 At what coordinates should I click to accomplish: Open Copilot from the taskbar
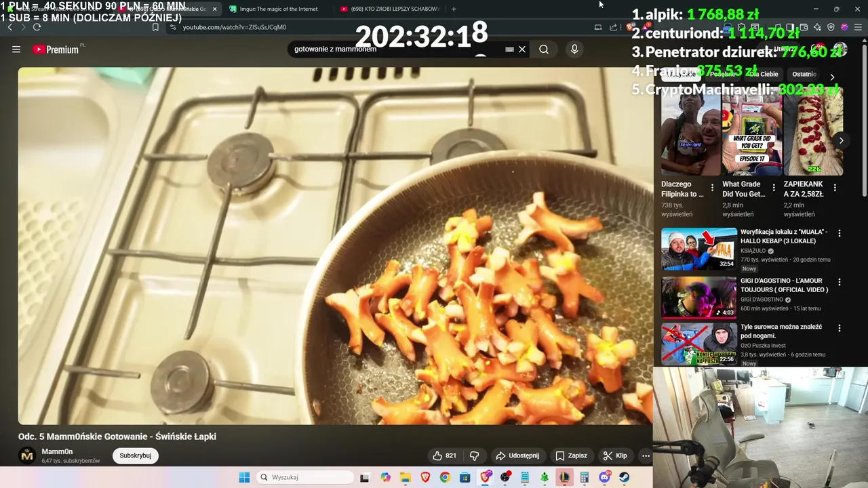[385, 477]
